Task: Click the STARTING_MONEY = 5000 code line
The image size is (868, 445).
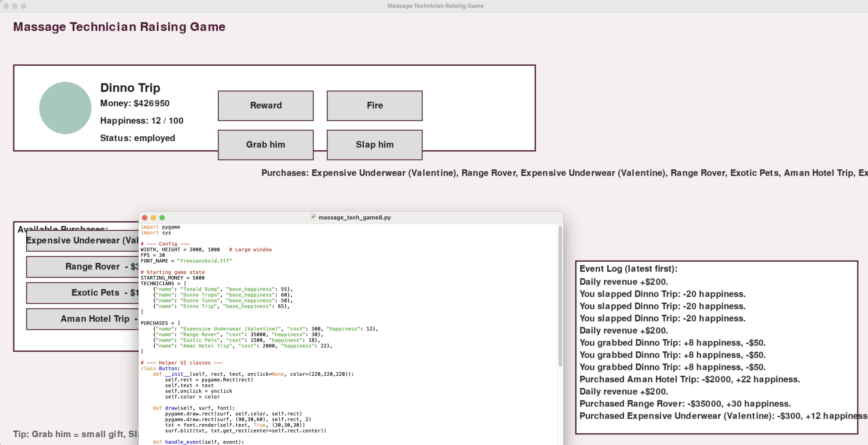Action: (x=173, y=278)
